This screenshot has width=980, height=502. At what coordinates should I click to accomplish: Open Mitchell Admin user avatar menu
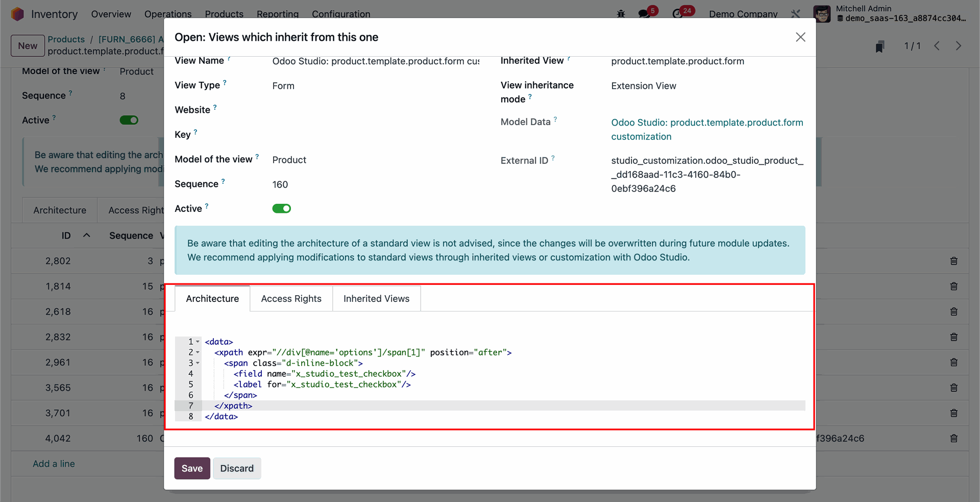[x=822, y=14]
